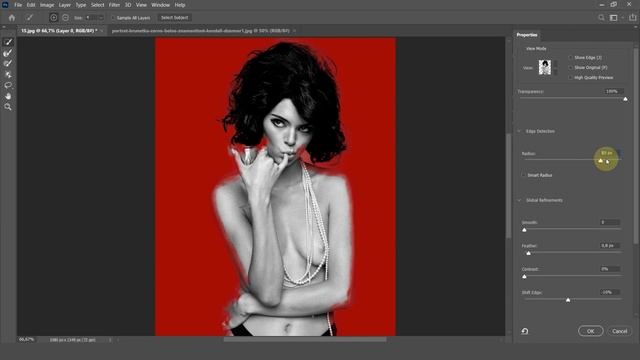Click the Share icon at top right
The height and width of the screenshot is (360, 640).
point(633,18)
